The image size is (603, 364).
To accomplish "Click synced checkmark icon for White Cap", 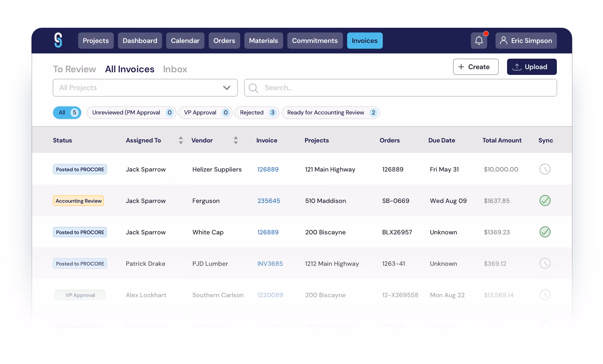I will tap(545, 232).
